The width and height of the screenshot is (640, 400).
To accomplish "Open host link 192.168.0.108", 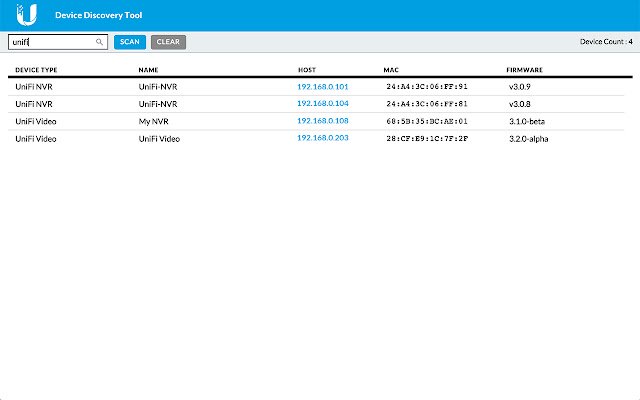I will pyautogui.click(x=322, y=121).
